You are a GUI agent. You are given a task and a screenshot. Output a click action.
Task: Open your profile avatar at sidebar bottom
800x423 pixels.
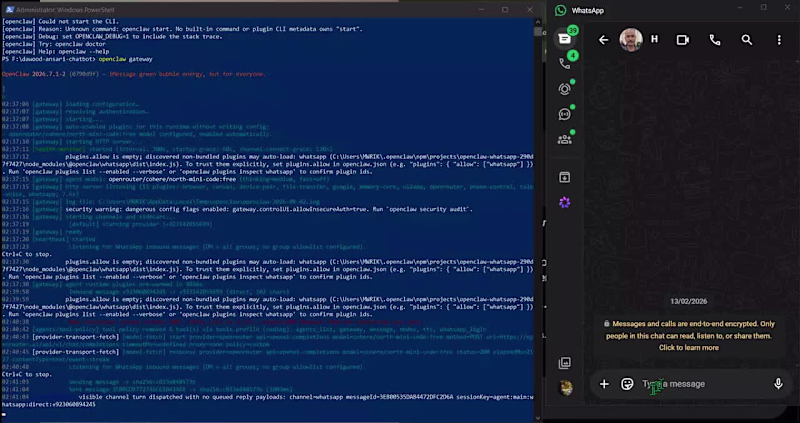coord(566,388)
